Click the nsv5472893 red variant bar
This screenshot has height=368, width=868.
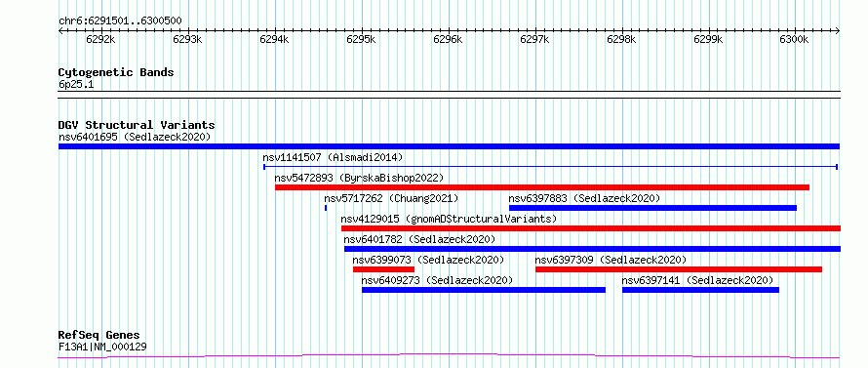tap(542, 187)
